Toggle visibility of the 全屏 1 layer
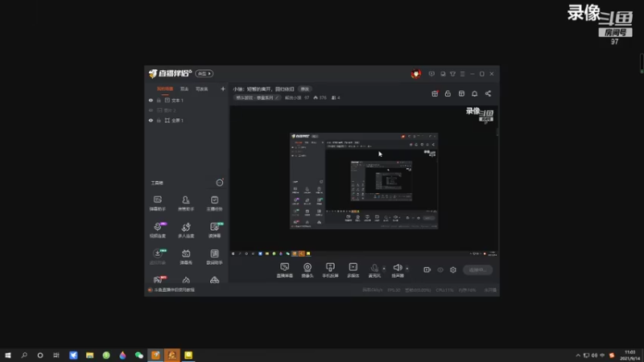644x362 pixels. pos(151,121)
